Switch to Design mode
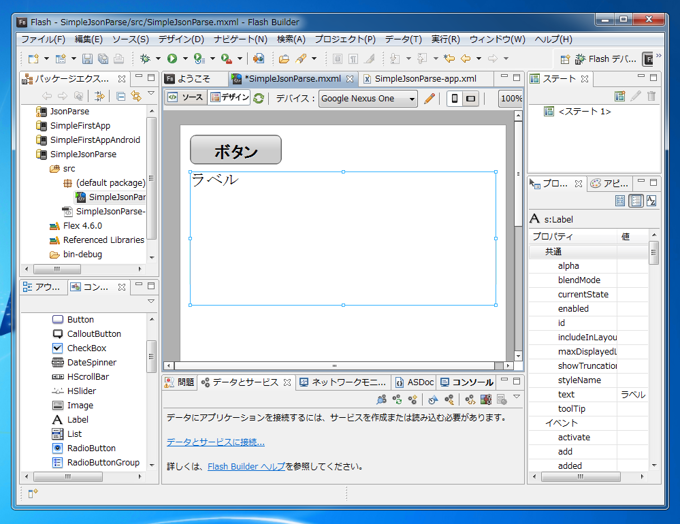 pyautogui.click(x=229, y=98)
